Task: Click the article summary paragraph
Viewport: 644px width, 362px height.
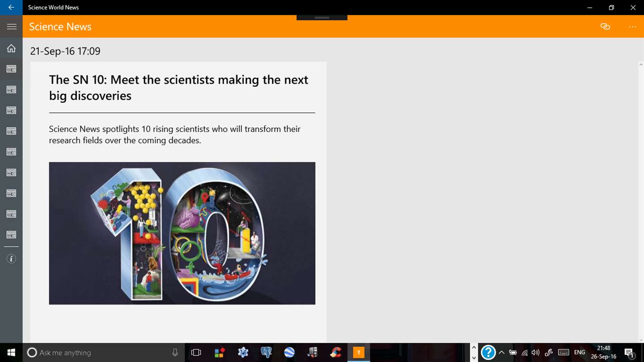Action: click(x=174, y=135)
